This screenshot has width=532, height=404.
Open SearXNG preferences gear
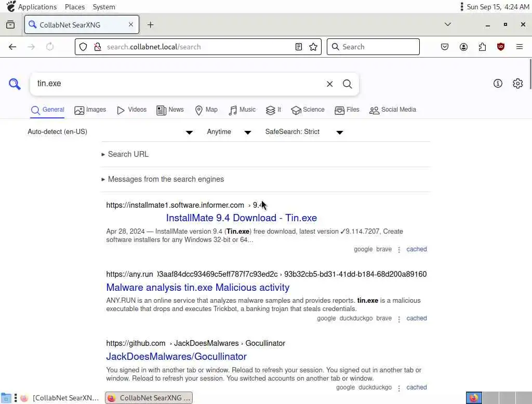coord(518,84)
